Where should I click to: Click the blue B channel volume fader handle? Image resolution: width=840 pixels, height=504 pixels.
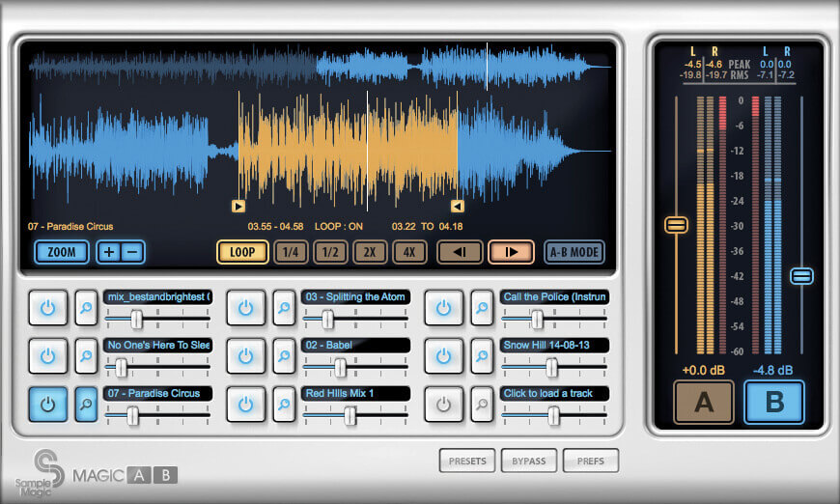pyautogui.click(x=801, y=276)
